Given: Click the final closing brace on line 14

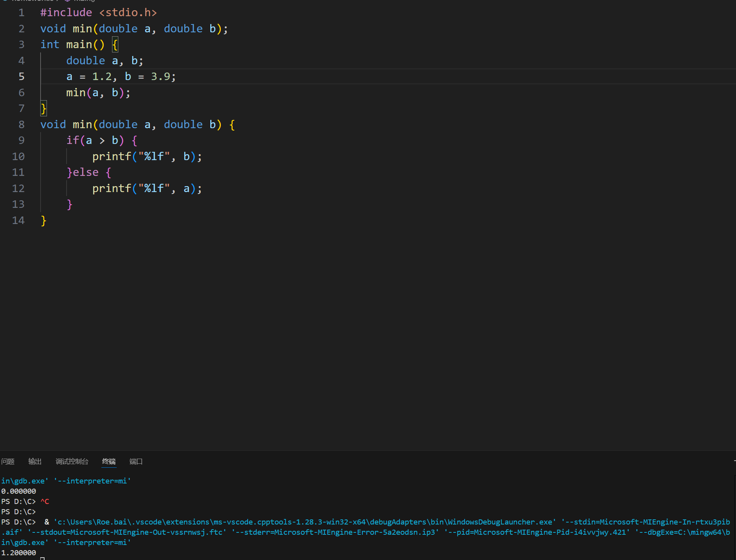Looking at the screenshot, I should [x=43, y=220].
